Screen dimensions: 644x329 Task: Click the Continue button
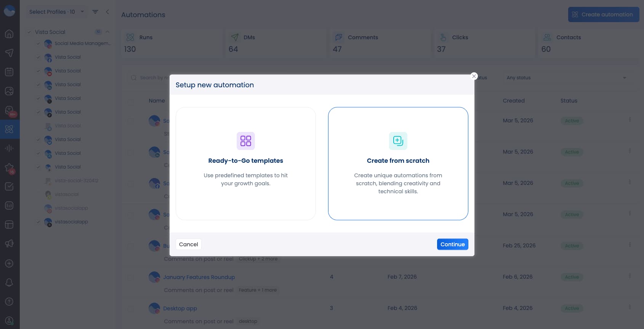point(453,244)
